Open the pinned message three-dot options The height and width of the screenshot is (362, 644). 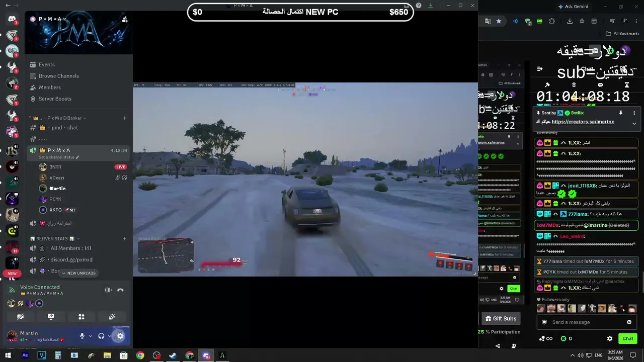click(634, 113)
